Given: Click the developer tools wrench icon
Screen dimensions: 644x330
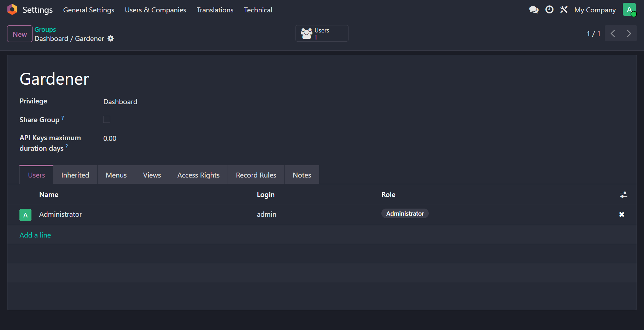Looking at the screenshot, I should (x=564, y=10).
